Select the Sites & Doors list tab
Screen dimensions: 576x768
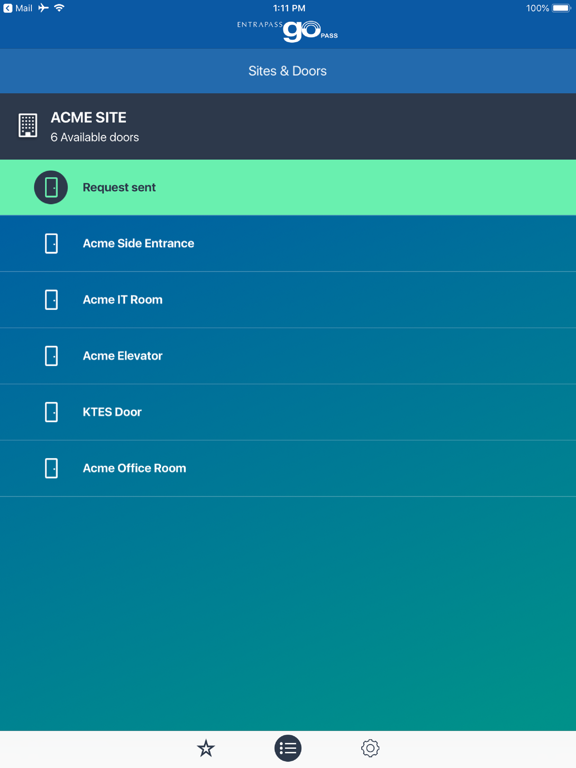[288, 748]
